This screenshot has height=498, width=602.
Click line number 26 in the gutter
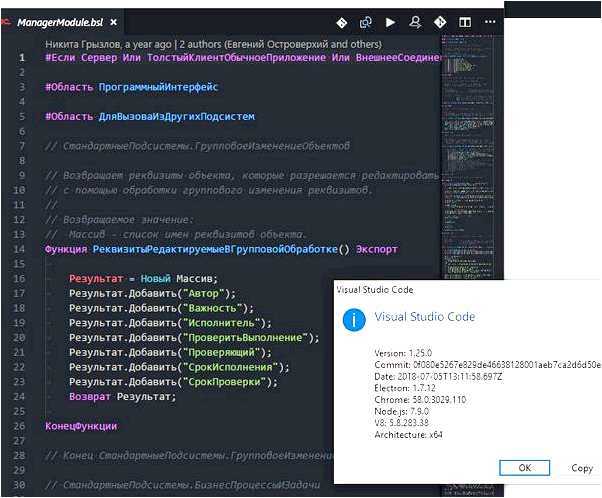point(19,426)
